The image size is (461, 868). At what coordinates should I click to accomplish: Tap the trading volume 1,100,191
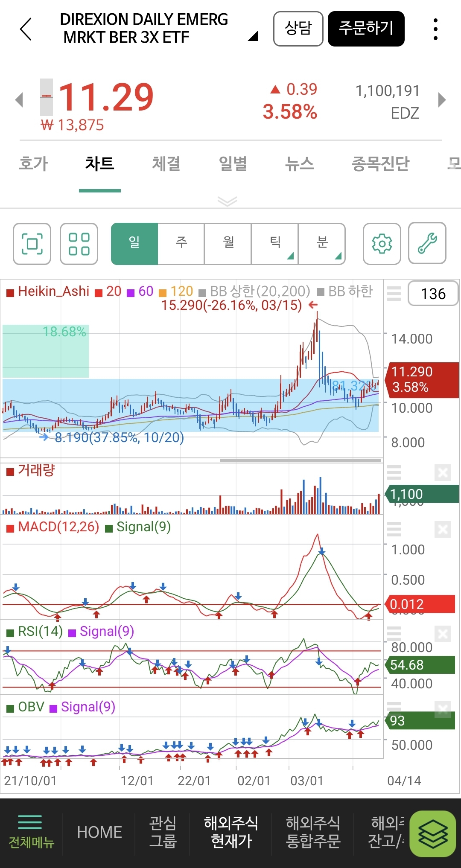[388, 91]
